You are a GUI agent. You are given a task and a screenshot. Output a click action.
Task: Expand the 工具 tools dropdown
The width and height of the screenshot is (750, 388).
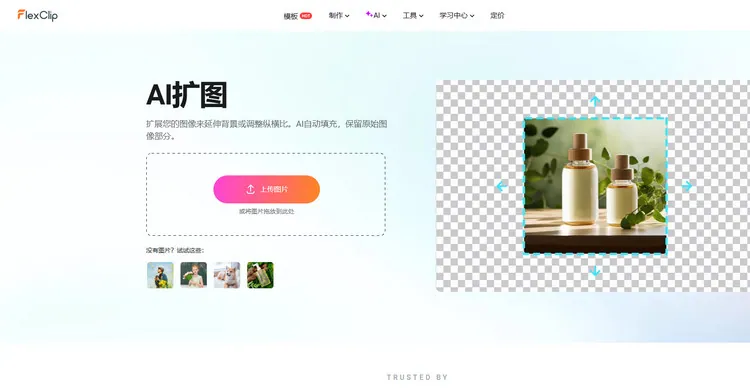click(x=413, y=15)
